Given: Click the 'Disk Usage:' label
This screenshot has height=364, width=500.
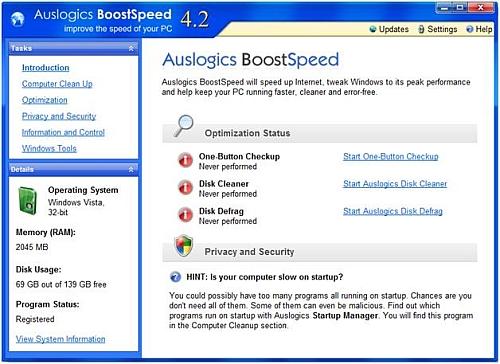Looking at the screenshot, I should click(x=39, y=269).
